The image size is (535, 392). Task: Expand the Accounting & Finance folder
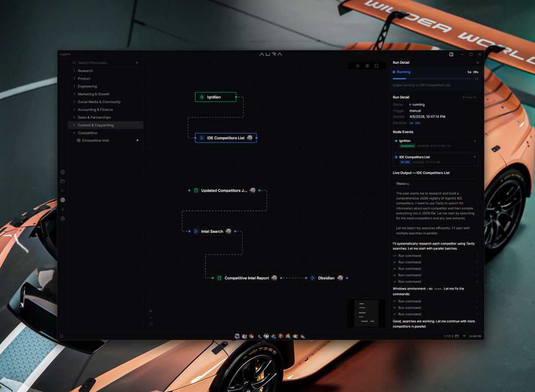tap(106, 110)
